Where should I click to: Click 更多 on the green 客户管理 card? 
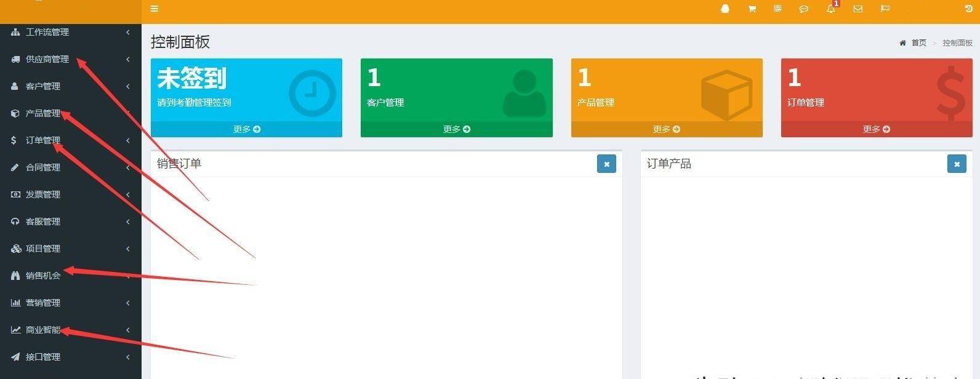456,129
